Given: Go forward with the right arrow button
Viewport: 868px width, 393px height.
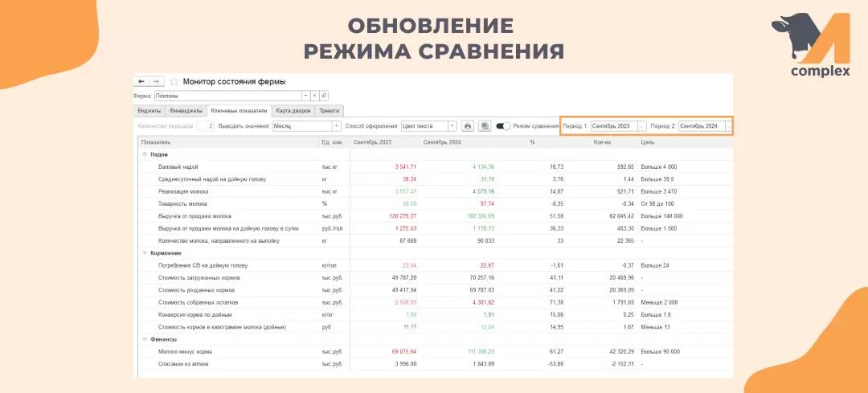Looking at the screenshot, I should pyautogui.click(x=157, y=81).
